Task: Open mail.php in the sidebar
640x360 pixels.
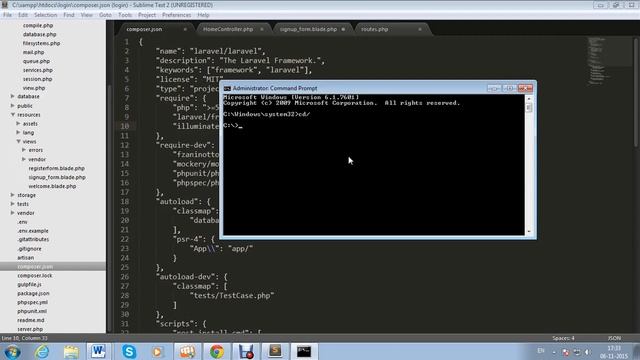Action: click(33, 52)
